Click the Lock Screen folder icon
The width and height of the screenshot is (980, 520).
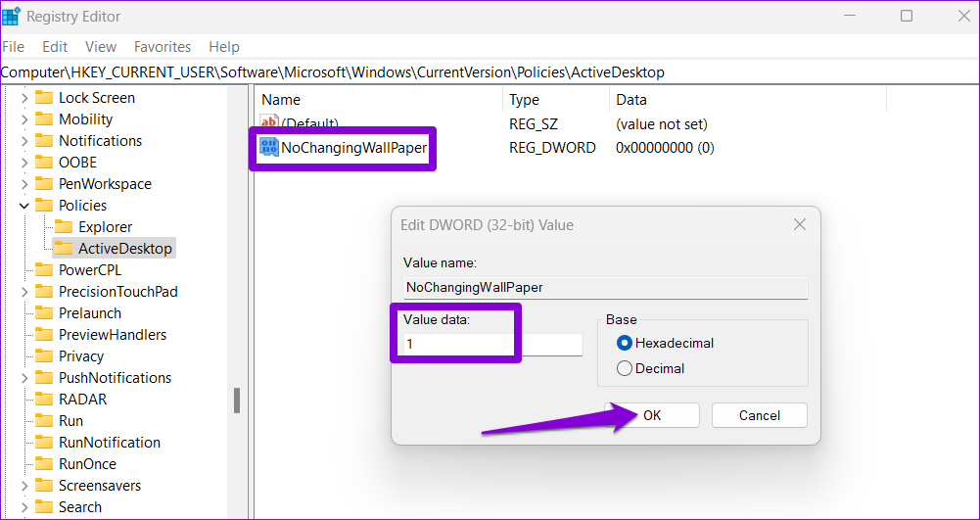[44, 98]
